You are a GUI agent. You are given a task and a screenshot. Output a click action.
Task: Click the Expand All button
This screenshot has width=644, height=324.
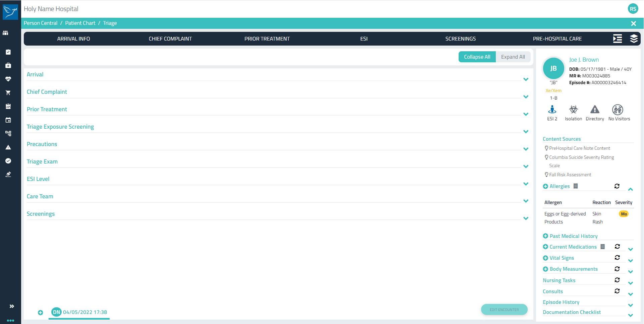pos(513,57)
